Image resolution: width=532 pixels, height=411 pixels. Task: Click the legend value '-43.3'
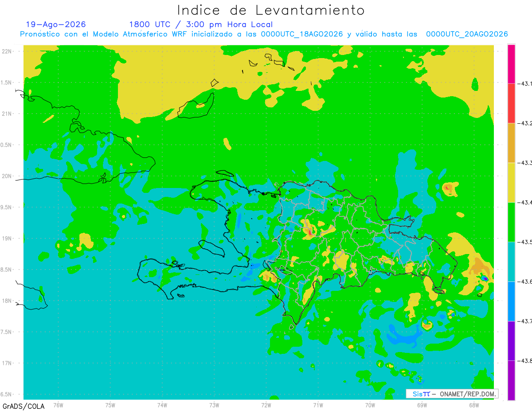(524, 163)
